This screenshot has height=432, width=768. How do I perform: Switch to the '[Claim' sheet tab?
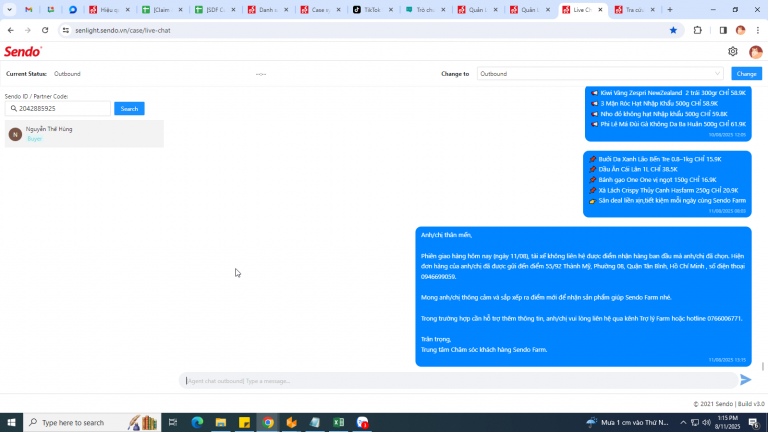click(x=162, y=10)
